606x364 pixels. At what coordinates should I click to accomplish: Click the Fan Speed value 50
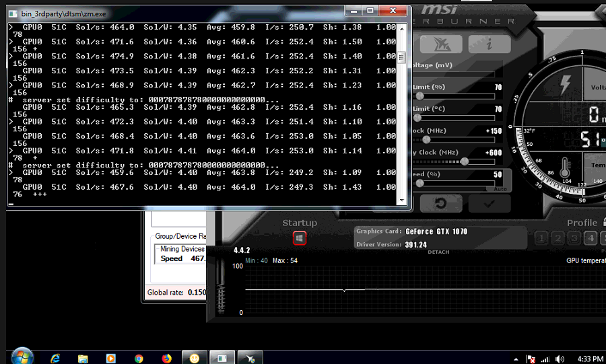(498, 174)
